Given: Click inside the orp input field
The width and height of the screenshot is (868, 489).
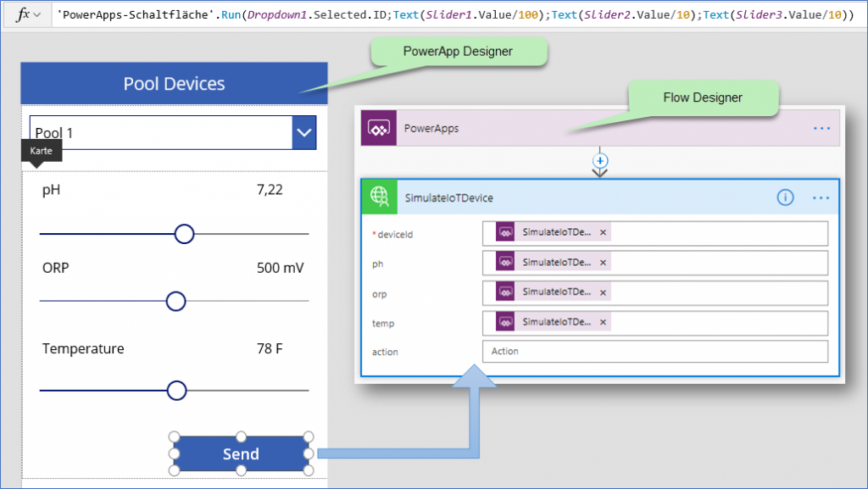Looking at the screenshot, I should tap(655, 292).
